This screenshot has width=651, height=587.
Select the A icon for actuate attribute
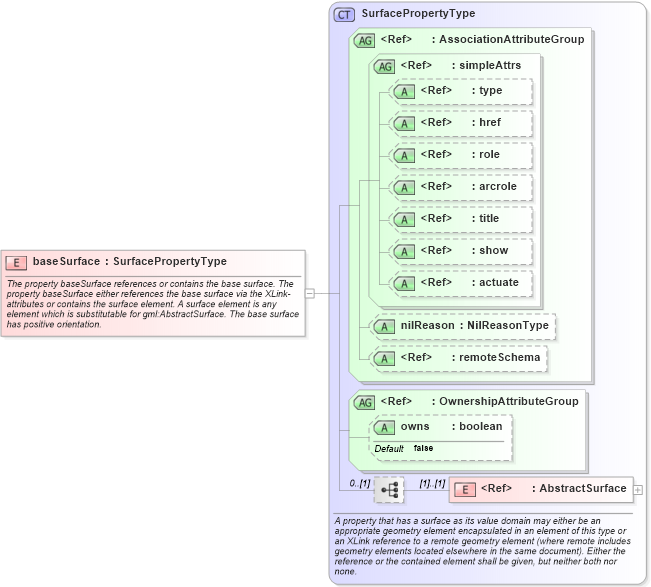404,283
